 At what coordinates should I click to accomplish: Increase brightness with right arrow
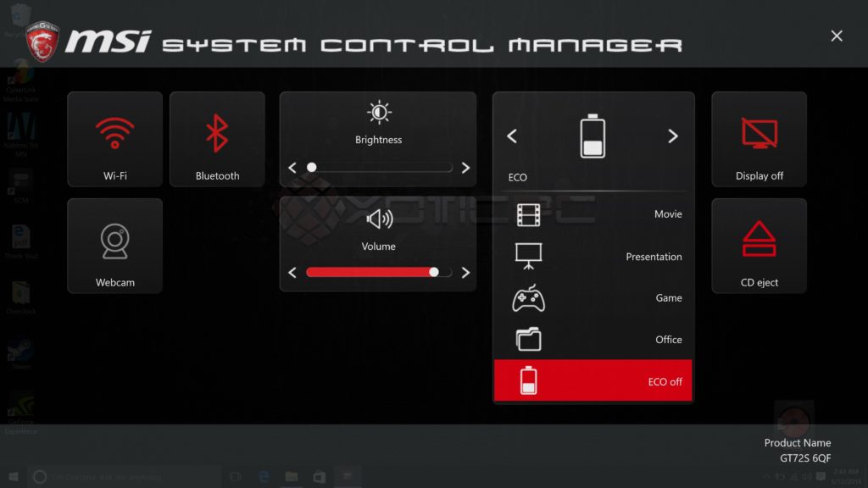tap(465, 168)
